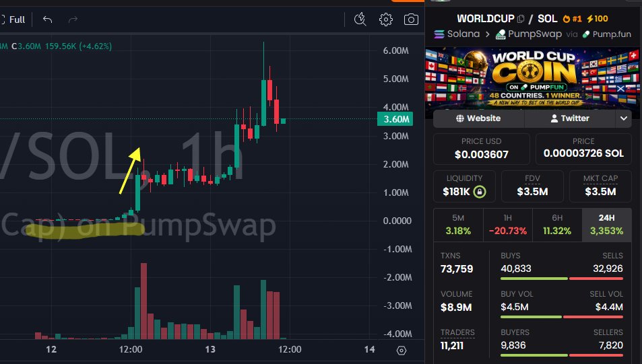Take a chart snapshot with camera icon
This screenshot has width=642, height=364.
[x=411, y=20]
